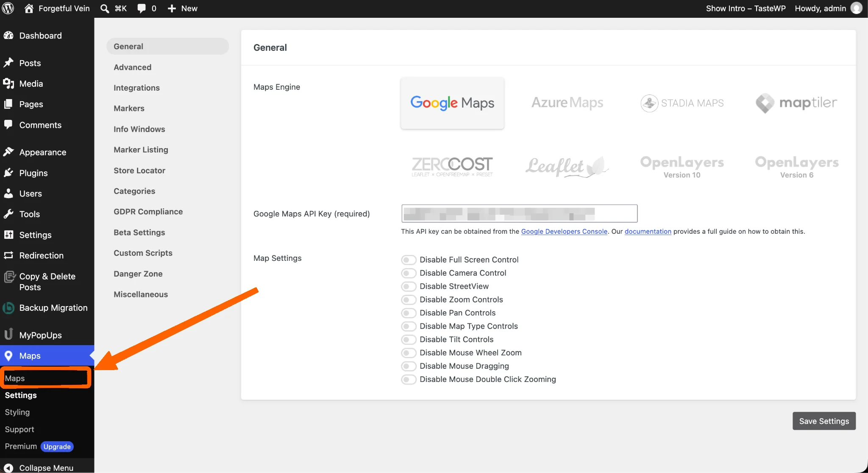Click the Appearance brush icon
Screen dimensions: 868x473
click(x=8, y=152)
